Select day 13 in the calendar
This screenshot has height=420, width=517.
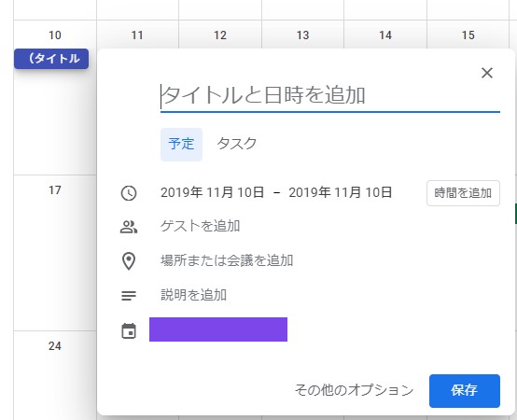[302, 35]
